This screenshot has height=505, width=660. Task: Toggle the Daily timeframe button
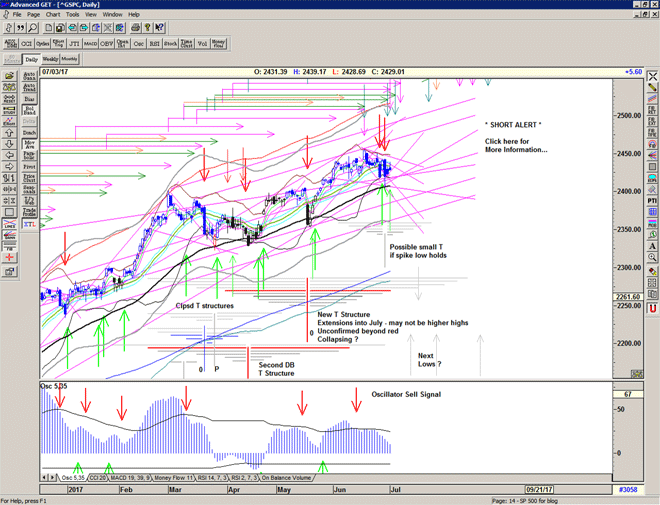coord(32,60)
